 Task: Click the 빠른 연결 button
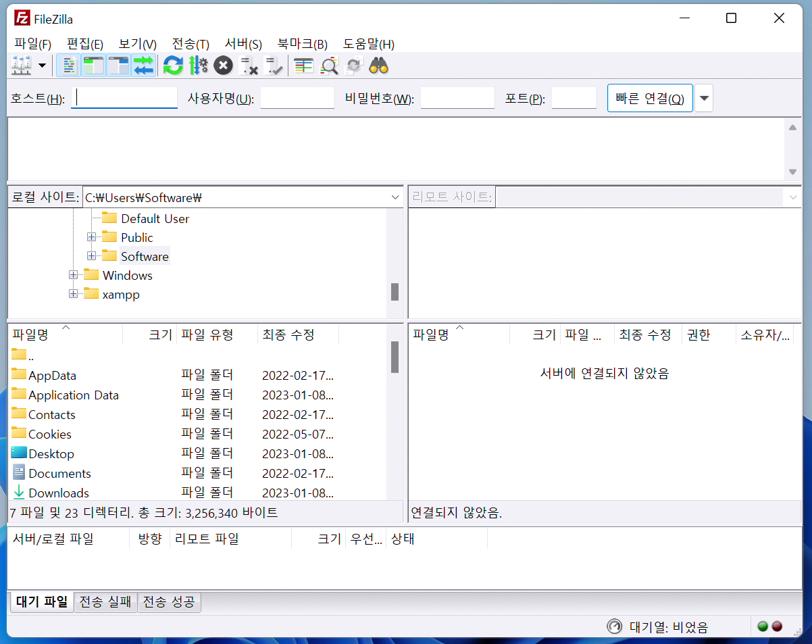[x=650, y=98]
